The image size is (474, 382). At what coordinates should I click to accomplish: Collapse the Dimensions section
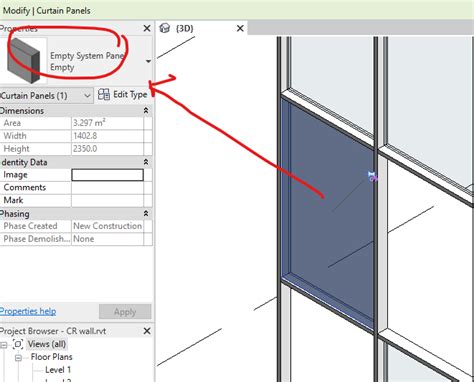tap(146, 111)
